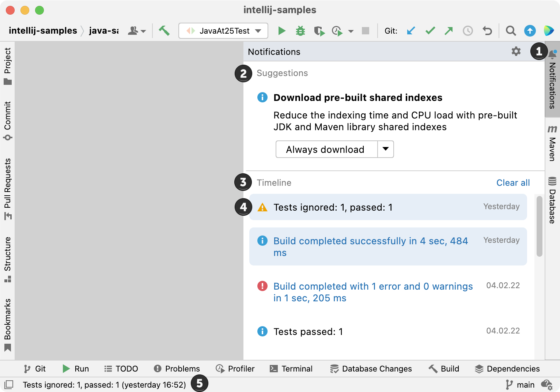Select Tests passed: 1 notification row
Image resolution: width=560 pixels, height=392 pixels.
[388, 331]
